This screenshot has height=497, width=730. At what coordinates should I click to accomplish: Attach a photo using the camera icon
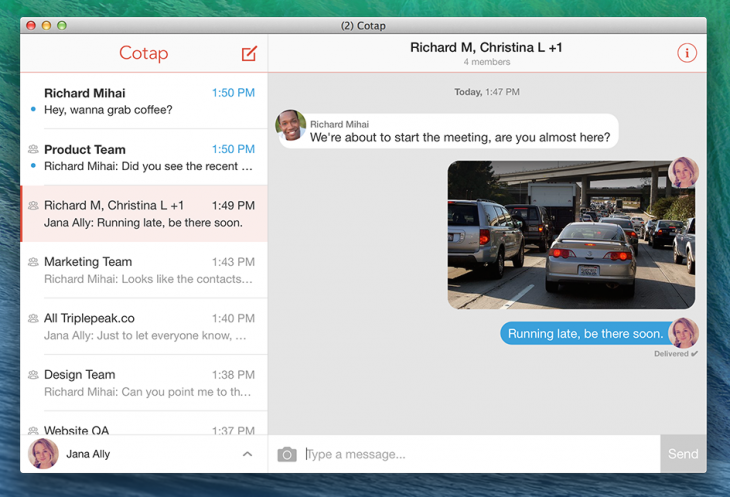[x=287, y=454]
